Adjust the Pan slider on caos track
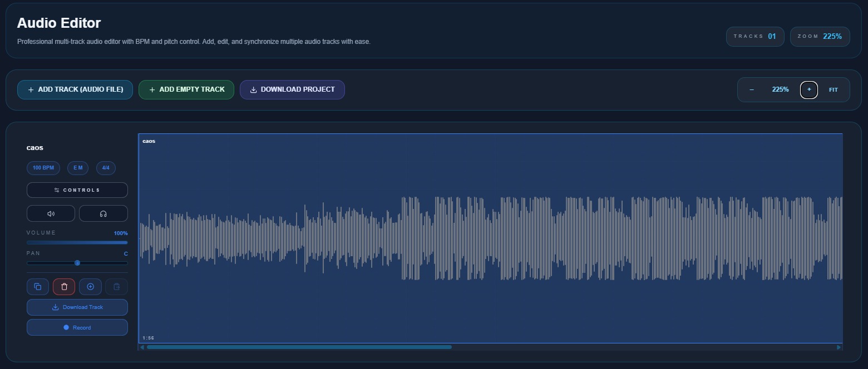 pyautogui.click(x=77, y=263)
